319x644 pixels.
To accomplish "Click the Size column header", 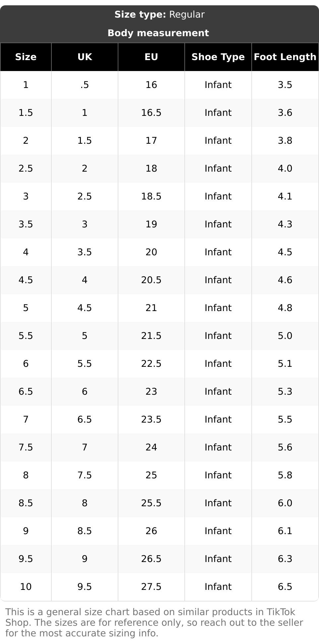I will [x=26, y=57].
